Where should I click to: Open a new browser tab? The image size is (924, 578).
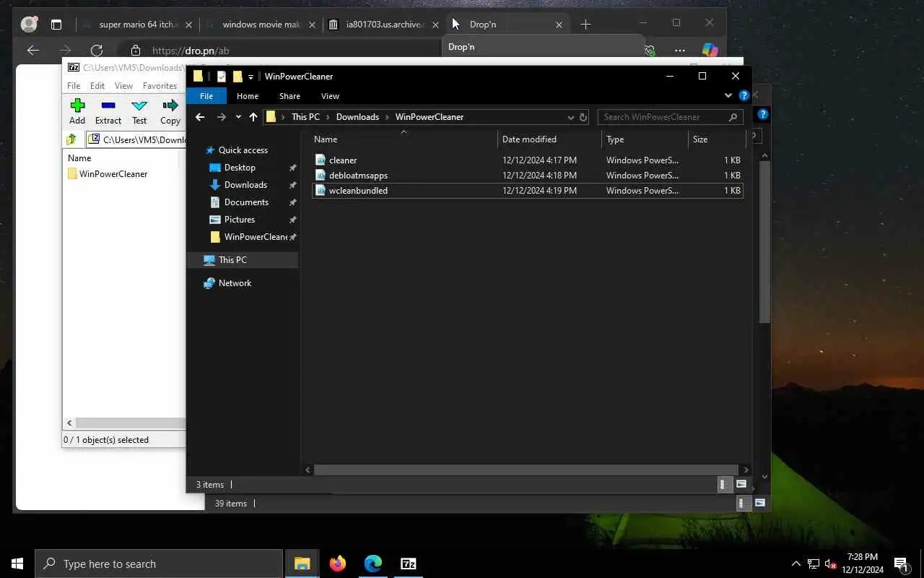[585, 25]
